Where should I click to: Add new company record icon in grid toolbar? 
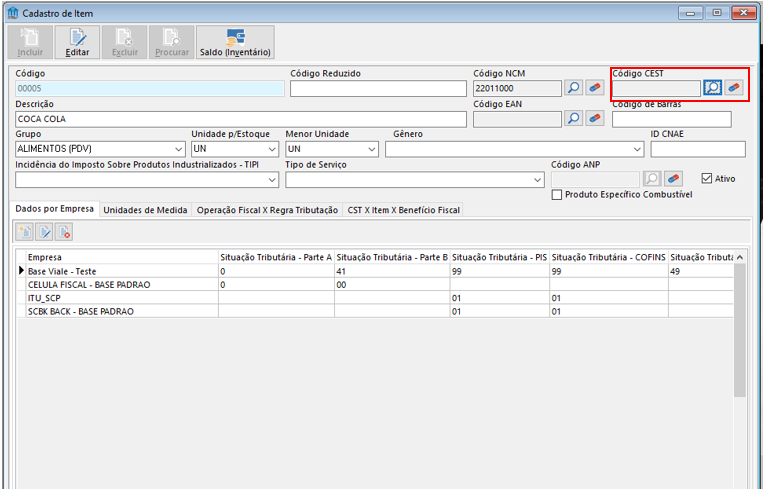click(x=24, y=232)
